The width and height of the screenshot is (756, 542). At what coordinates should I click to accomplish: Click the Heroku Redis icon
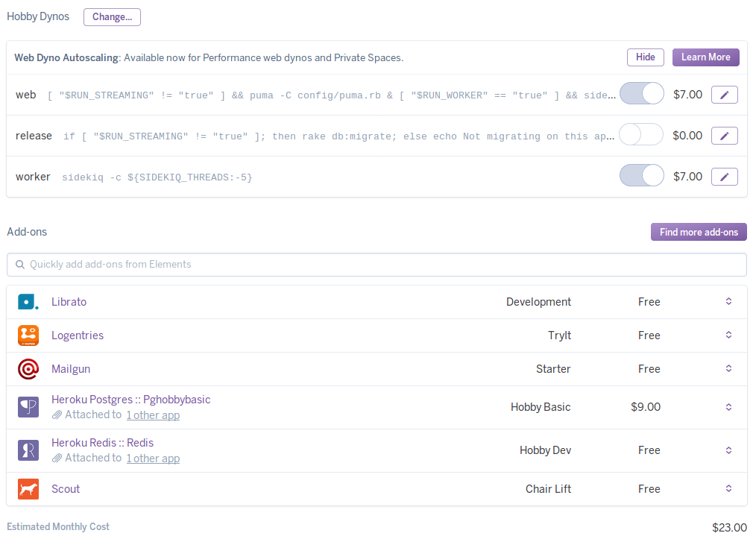28,450
